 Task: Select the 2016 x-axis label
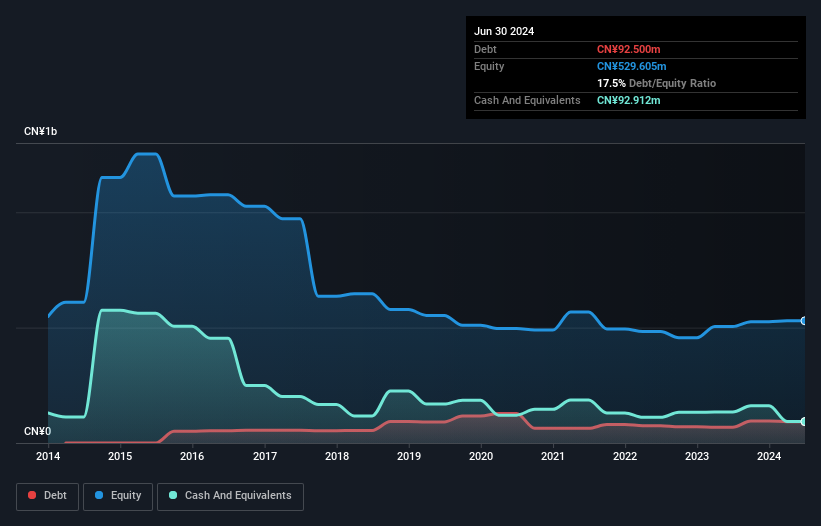tap(192, 456)
